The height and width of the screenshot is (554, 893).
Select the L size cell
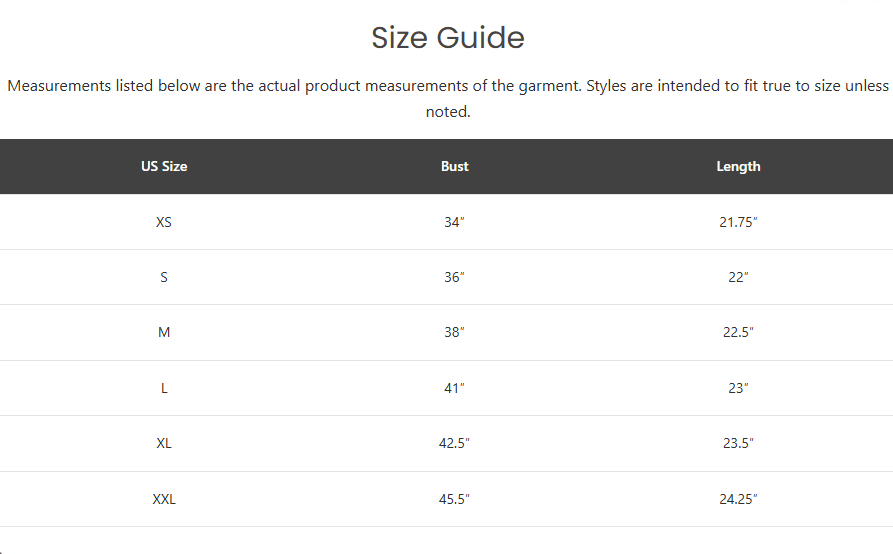(164, 388)
